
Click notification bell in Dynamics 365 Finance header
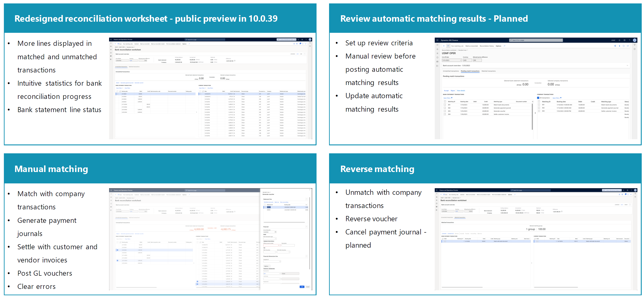point(619,40)
